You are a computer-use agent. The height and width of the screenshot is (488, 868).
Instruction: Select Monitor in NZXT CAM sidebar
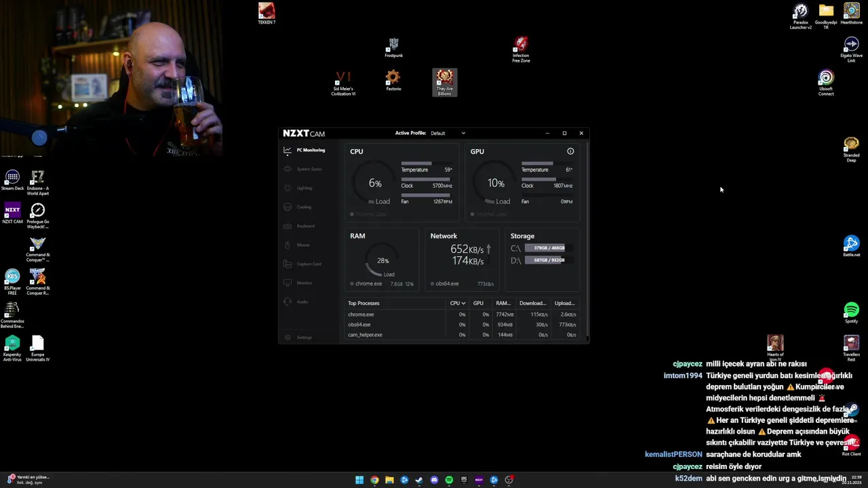(x=298, y=283)
